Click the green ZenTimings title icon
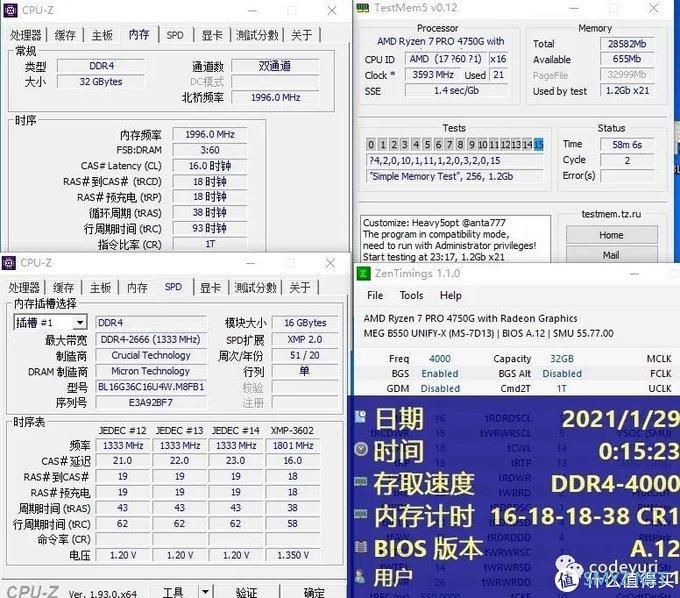The width and height of the screenshot is (680, 598). (x=363, y=274)
